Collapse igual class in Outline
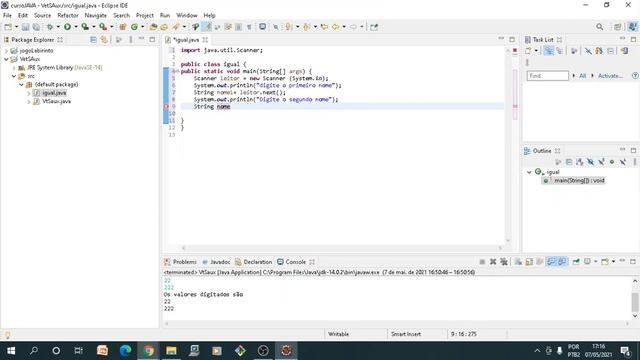The image size is (640, 360). (529, 172)
